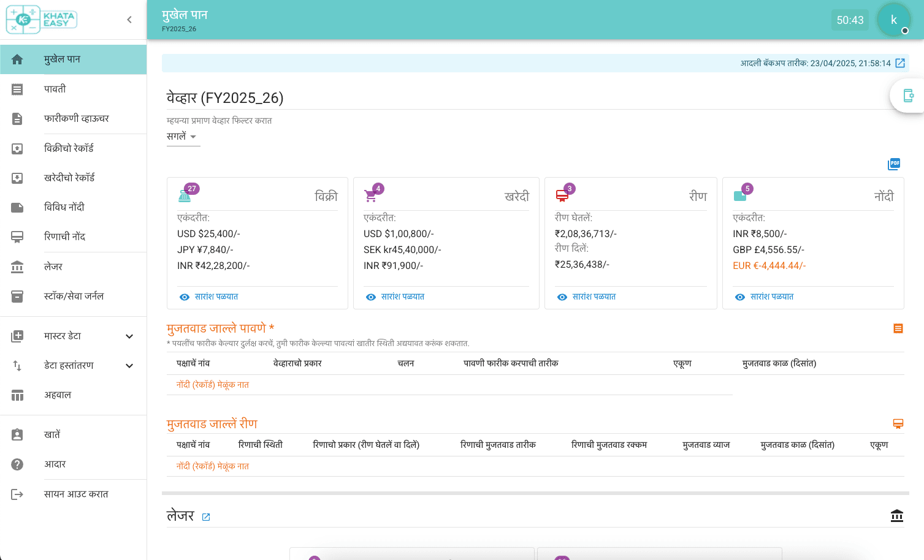Open the स्टॉक/सेवा जर्नल sidebar icon
924x560 pixels.
pyautogui.click(x=18, y=296)
